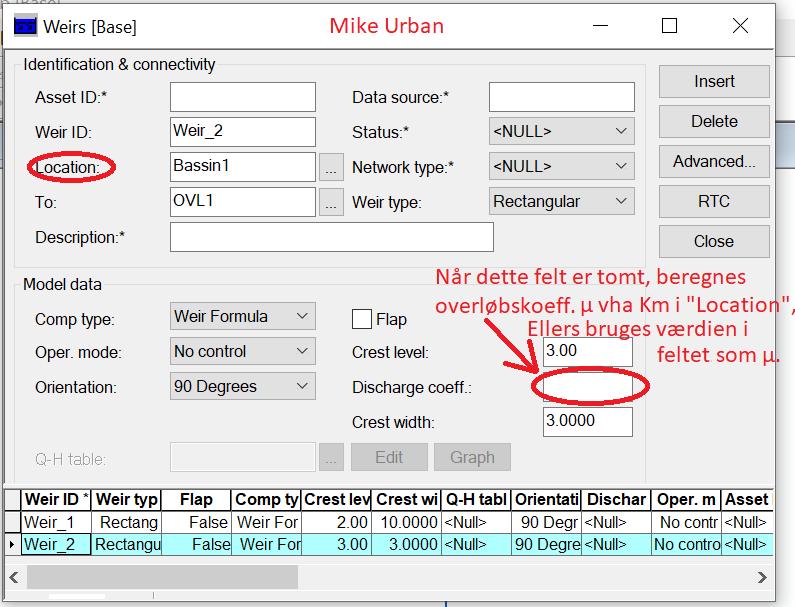Click the Flap column header in table
This screenshot has width=795, height=607.
196,499
